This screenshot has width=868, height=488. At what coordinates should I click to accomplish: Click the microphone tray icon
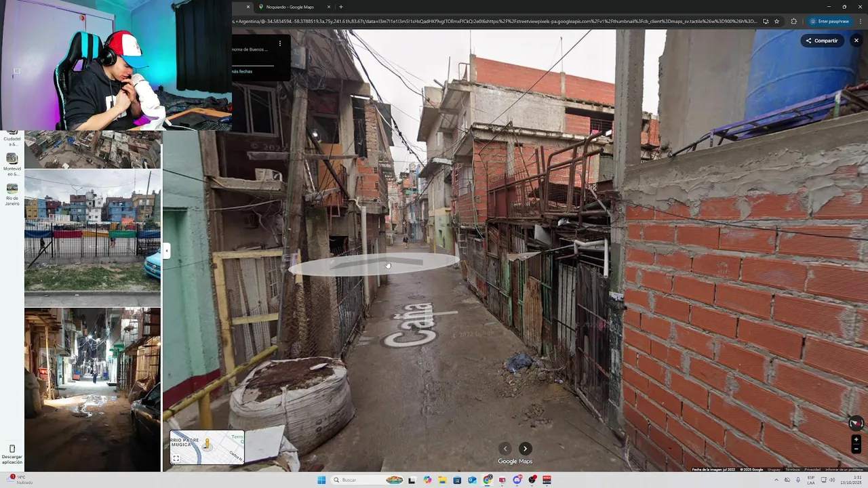(798, 480)
